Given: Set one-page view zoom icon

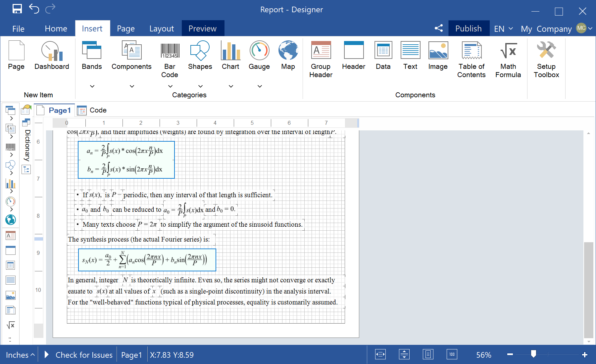Looking at the screenshot, I should click(428, 354).
